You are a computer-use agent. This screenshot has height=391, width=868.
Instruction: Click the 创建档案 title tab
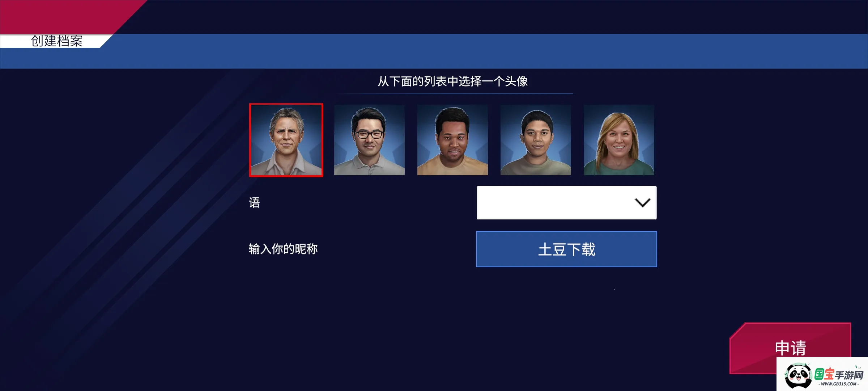pyautogui.click(x=57, y=41)
